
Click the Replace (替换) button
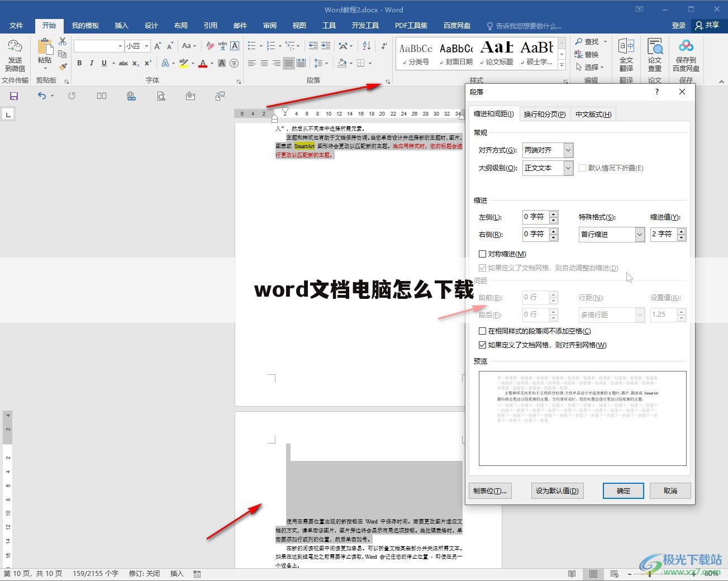click(587, 54)
